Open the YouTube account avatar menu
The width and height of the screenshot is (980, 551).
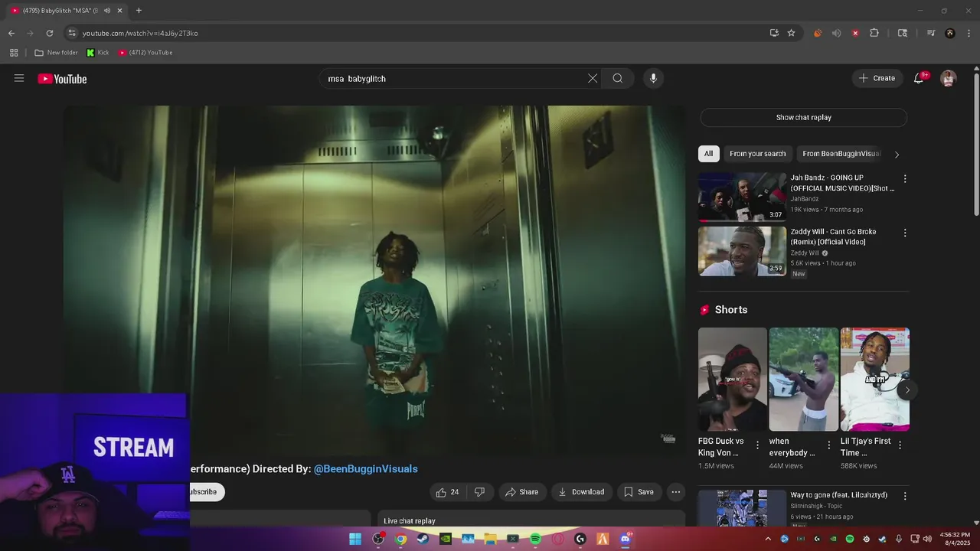click(949, 78)
